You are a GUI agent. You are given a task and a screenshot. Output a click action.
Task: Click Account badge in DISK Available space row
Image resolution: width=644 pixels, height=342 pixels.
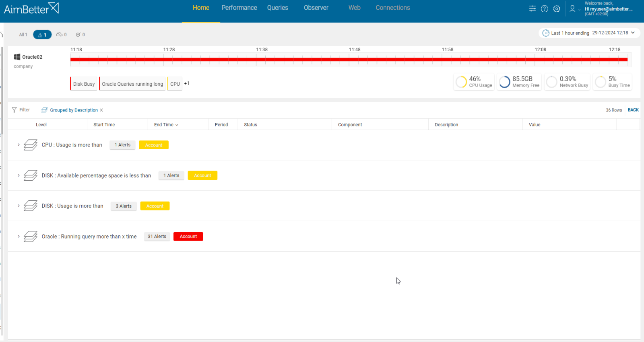202,175
